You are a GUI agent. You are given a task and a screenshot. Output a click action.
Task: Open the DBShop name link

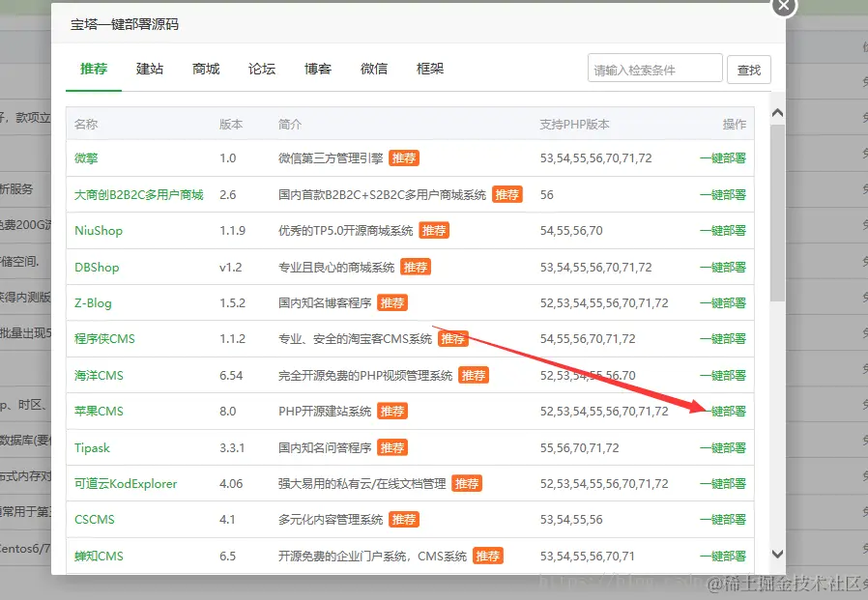coord(97,268)
